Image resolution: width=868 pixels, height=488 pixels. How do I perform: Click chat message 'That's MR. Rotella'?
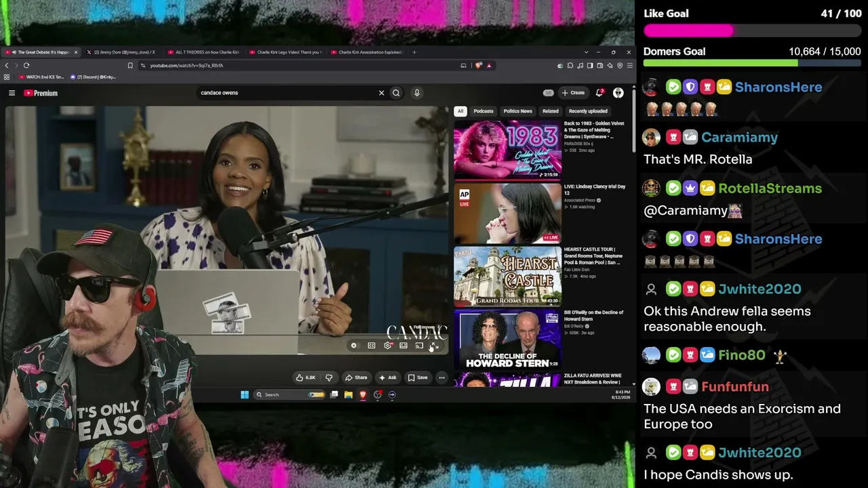click(x=698, y=159)
